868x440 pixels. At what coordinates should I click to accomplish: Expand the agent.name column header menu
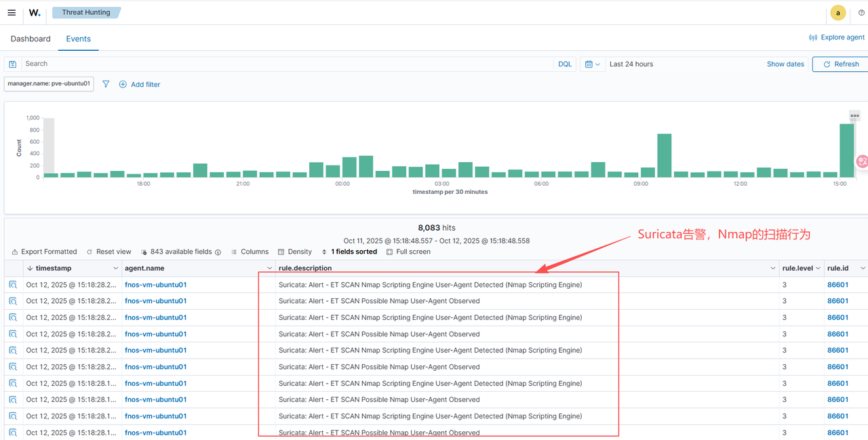coord(270,268)
